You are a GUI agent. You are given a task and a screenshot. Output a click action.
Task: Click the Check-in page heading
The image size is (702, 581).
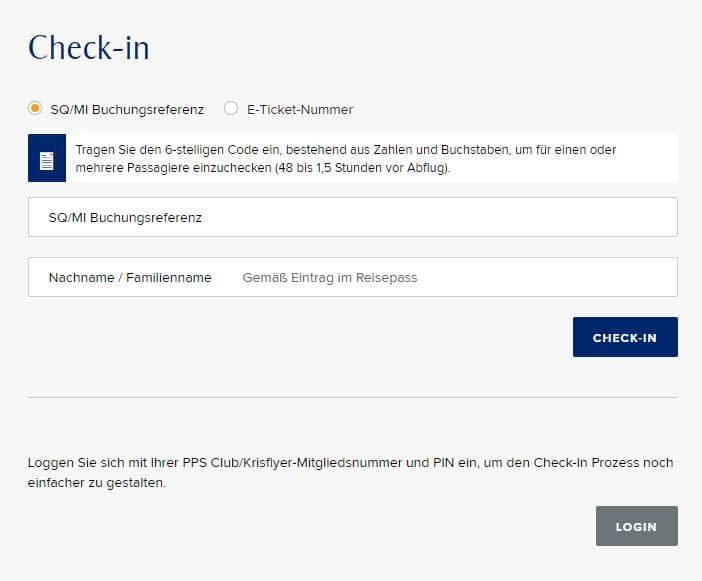click(89, 47)
